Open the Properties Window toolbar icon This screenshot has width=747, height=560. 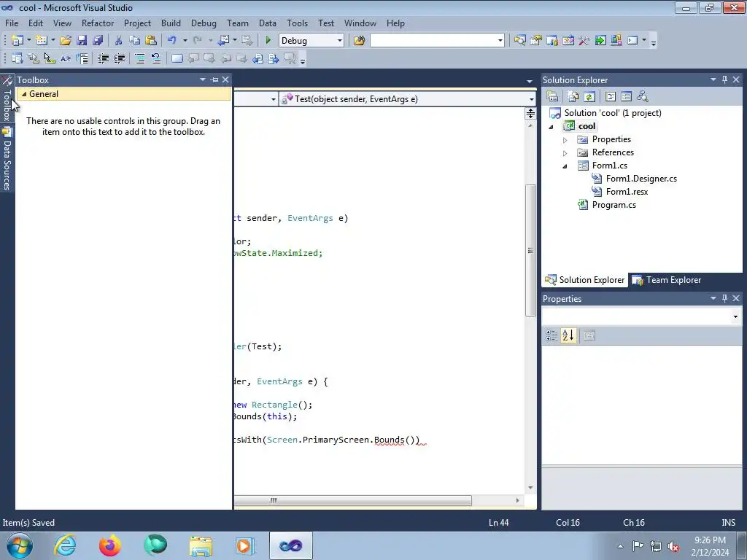[536, 41]
